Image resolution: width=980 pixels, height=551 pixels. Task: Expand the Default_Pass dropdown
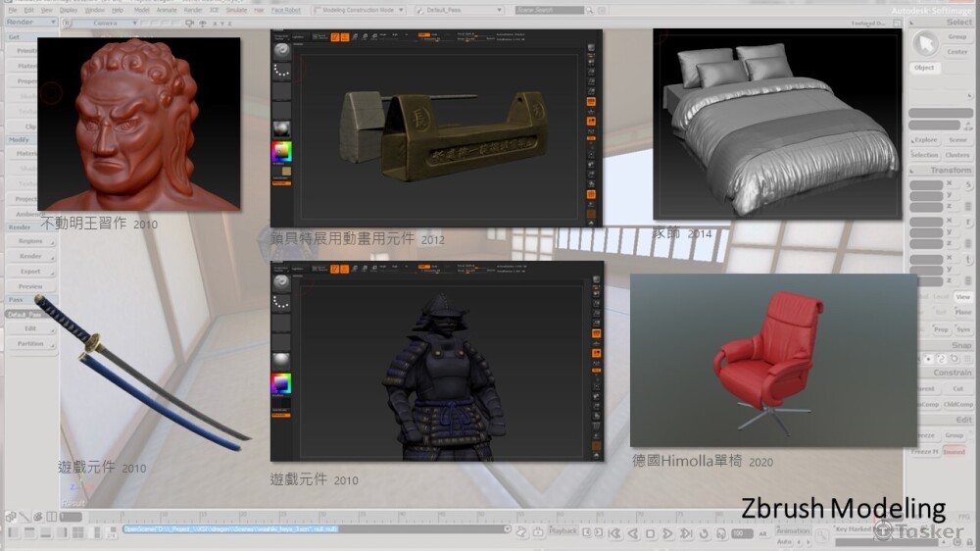463,10
